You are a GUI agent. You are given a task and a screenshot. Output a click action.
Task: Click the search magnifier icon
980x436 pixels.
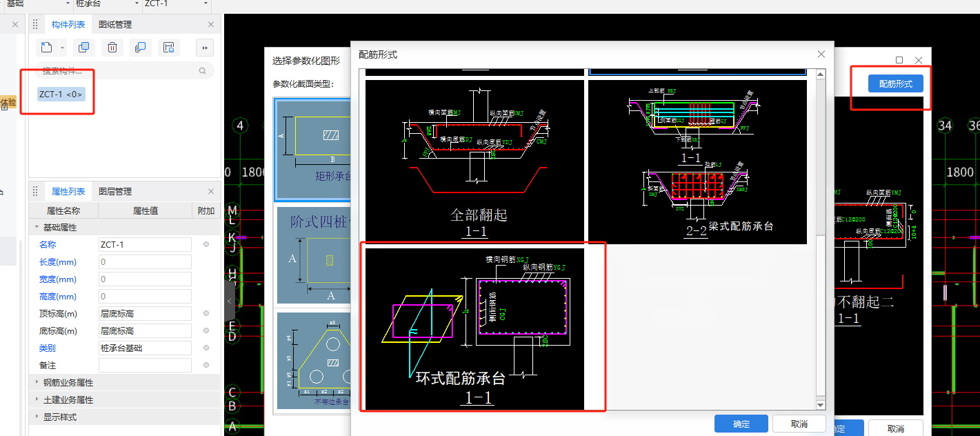pyautogui.click(x=202, y=70)
